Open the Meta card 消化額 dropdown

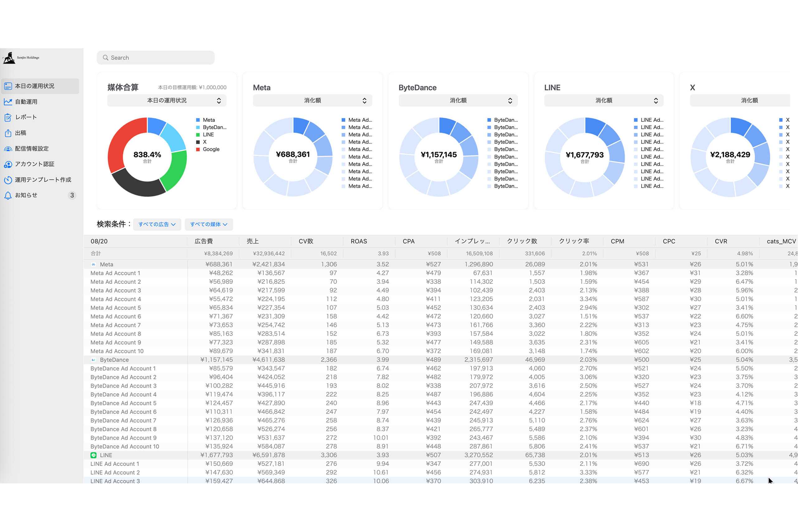[312, 100]
